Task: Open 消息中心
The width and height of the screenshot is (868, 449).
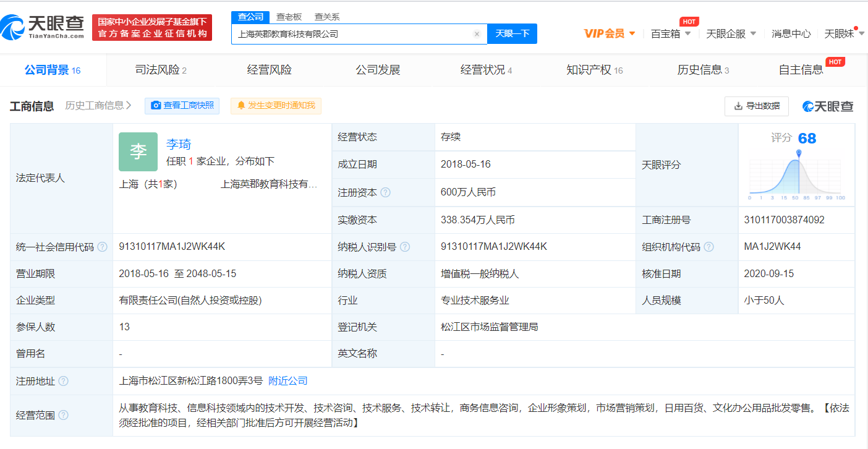Action: [x=791, y=33]
